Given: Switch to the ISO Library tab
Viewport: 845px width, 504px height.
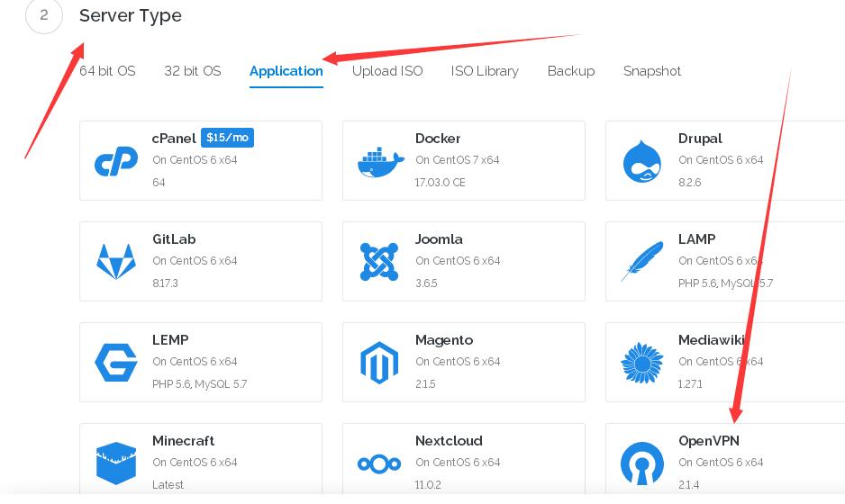Looking at the screenshot, I should (485, 71).
